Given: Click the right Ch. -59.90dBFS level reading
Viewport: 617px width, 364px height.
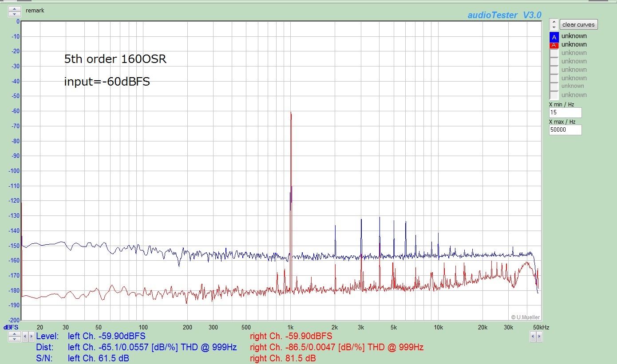Looking at the screenshot, I should tap(291, 337).
